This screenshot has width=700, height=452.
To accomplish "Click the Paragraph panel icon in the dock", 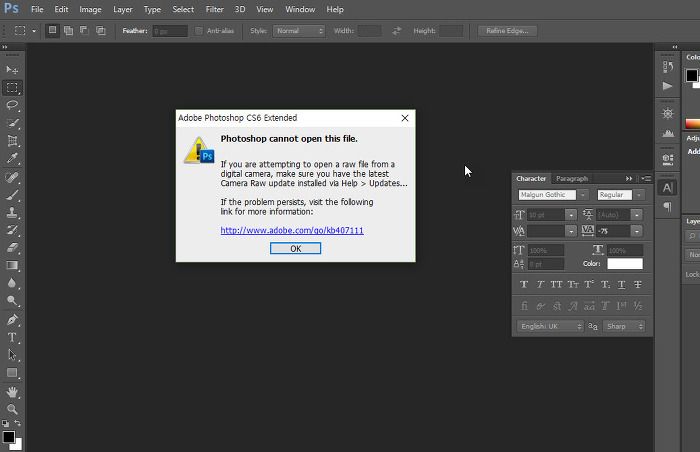I will coord(668,207).
